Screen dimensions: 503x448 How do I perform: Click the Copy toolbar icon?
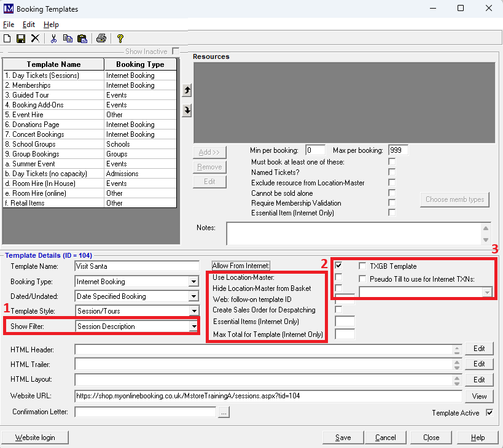coord(68,39)
